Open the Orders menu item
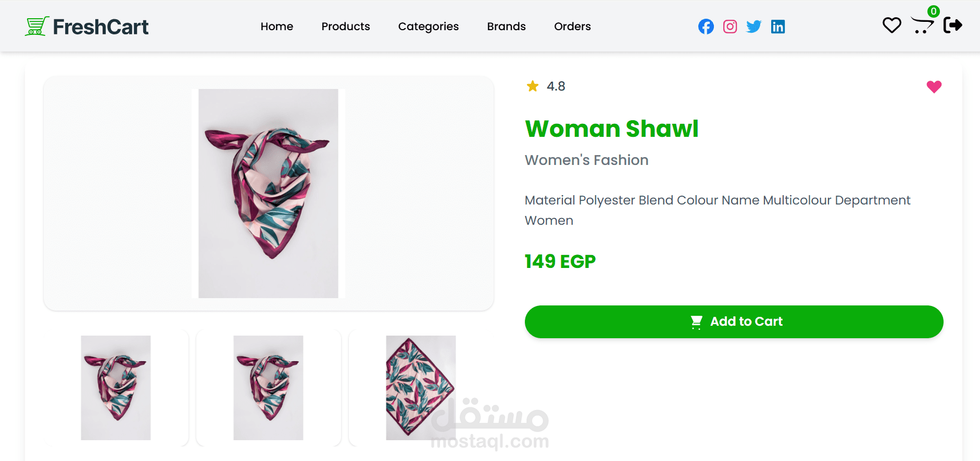 572,27
